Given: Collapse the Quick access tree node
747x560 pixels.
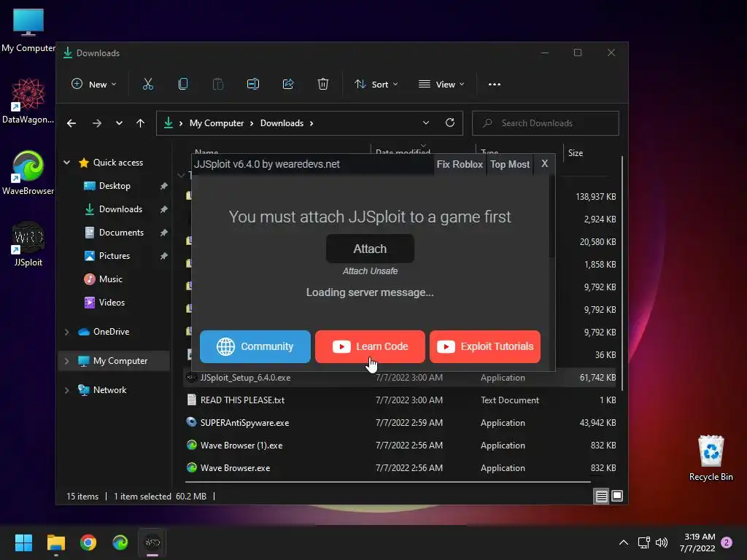Looking at the screenshot, I should (x=66, y=163).
